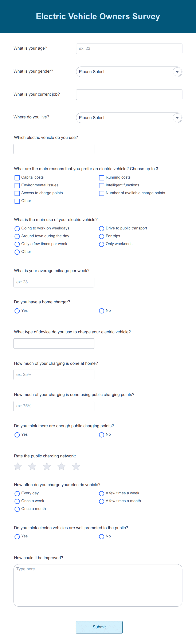Select Going to work on weekdays

[x=17, y=229]
